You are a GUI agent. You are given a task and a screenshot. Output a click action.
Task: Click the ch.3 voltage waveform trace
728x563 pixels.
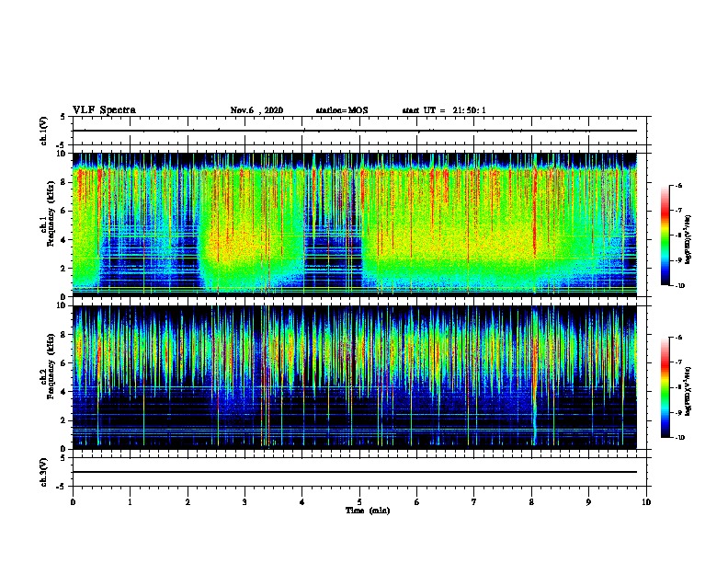[x=355, y=472]
